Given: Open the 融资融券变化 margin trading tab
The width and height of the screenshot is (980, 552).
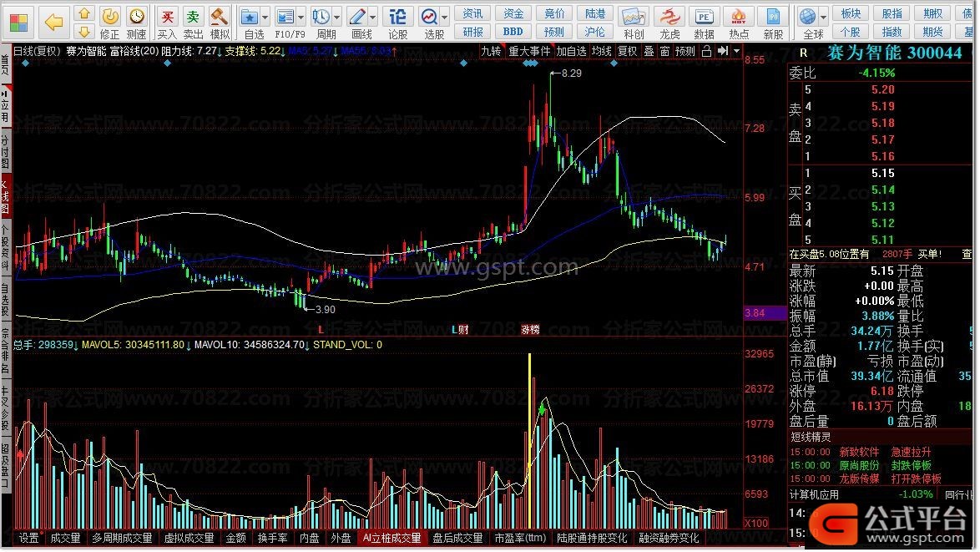Looking at the screenshot, I should click(x=669, y=539).
